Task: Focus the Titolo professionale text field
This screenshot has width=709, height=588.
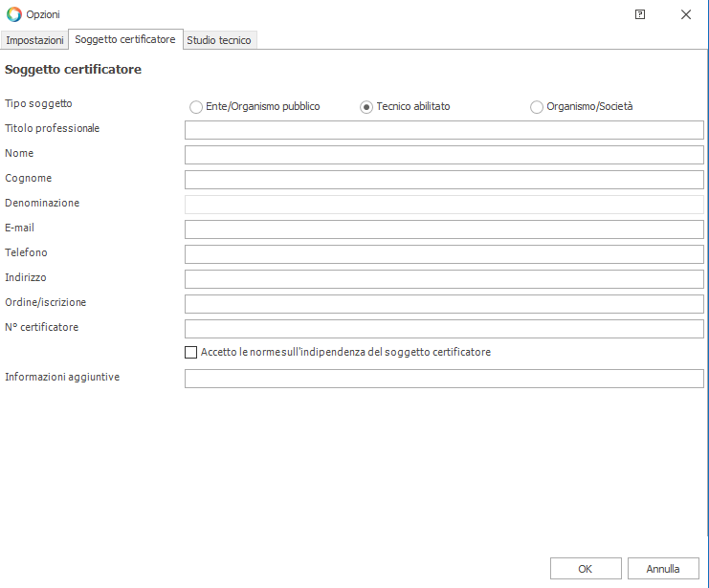Action: [x=444, y=130]
